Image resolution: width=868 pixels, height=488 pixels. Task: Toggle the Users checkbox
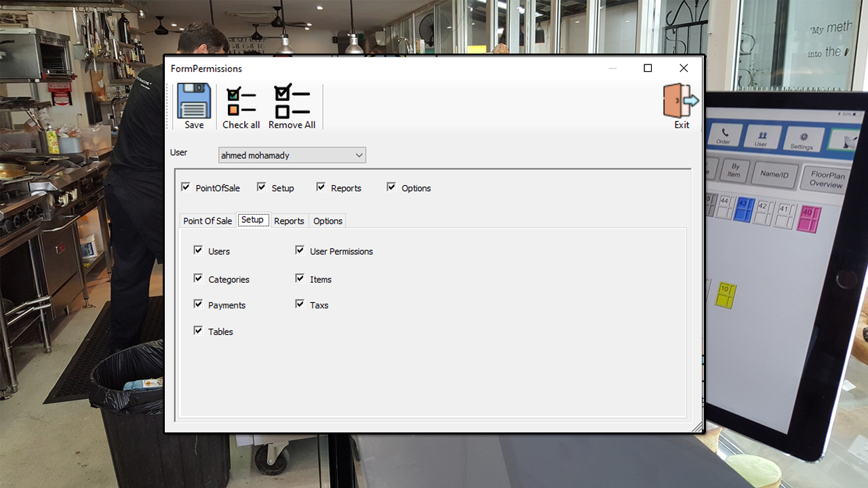(x=198, y=250)
